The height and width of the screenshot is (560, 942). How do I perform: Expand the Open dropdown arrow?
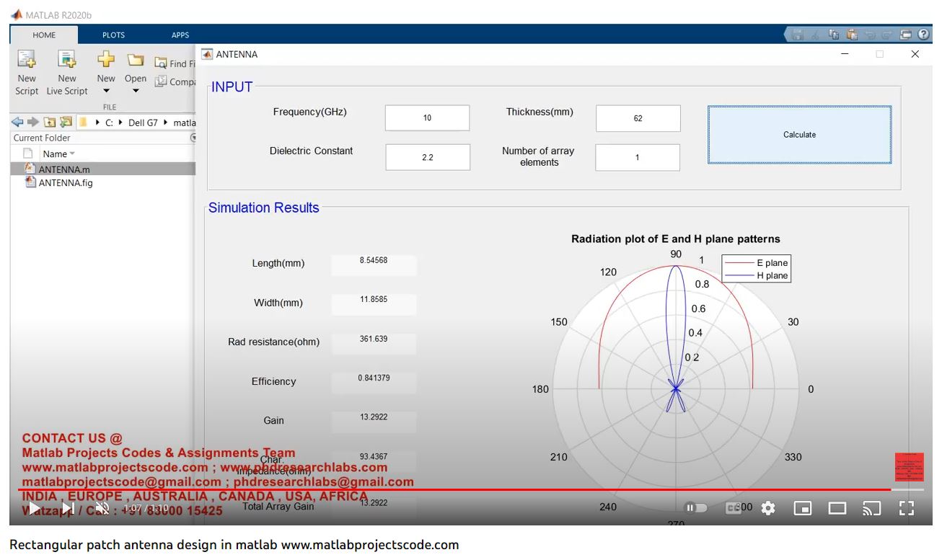tap(136, 92)
